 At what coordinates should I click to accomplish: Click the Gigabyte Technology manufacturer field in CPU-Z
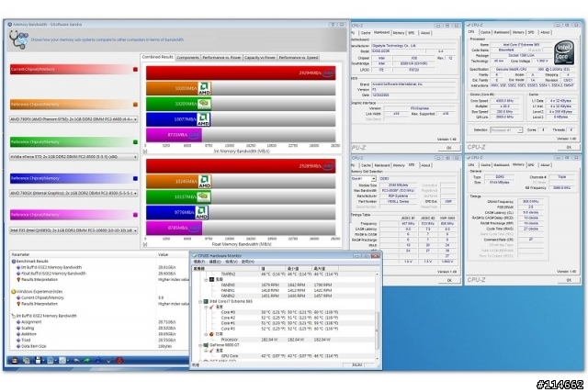pyautogui.click(x=414, y=45)
